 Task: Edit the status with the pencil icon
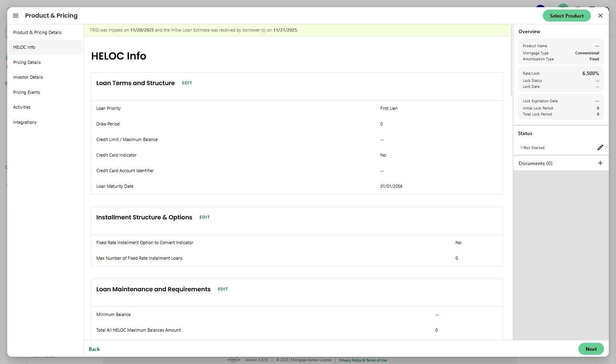(600, 147)
